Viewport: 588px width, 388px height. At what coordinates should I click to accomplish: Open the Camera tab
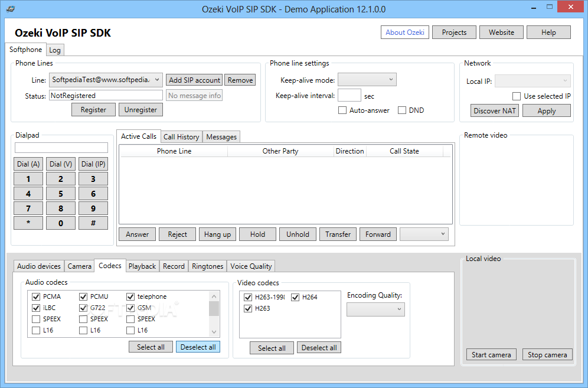click(80, 266)
